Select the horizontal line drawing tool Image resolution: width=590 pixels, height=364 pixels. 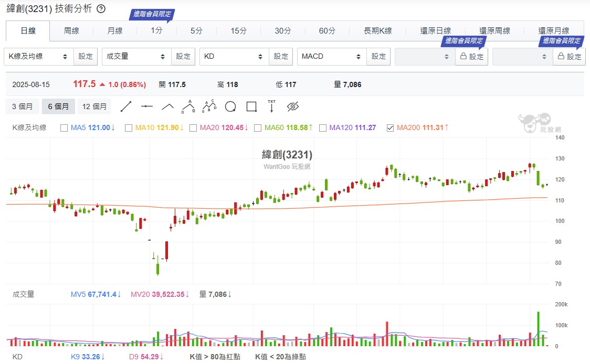(x=147, y=107)
